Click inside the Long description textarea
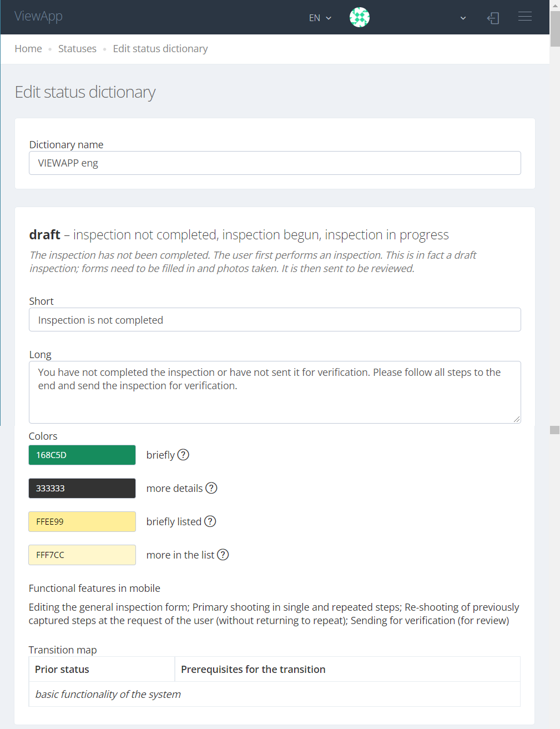This screenshot has width=560, height=729. 275,392
